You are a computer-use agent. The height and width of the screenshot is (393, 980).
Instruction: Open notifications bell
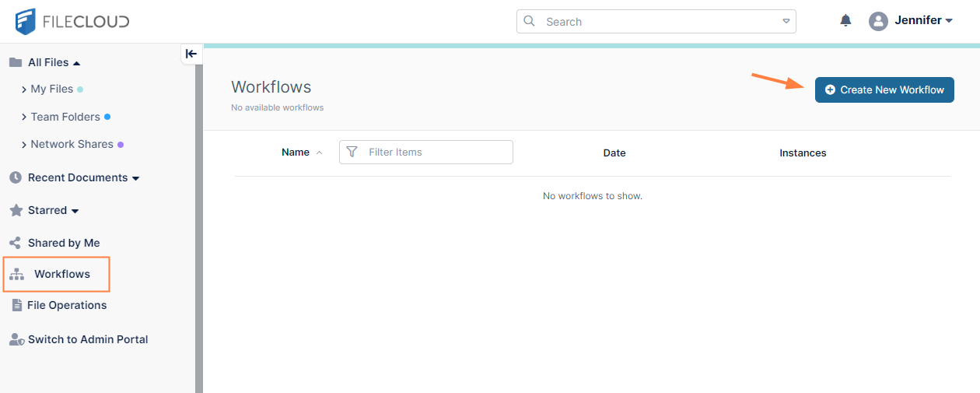[x=846, y=21]
